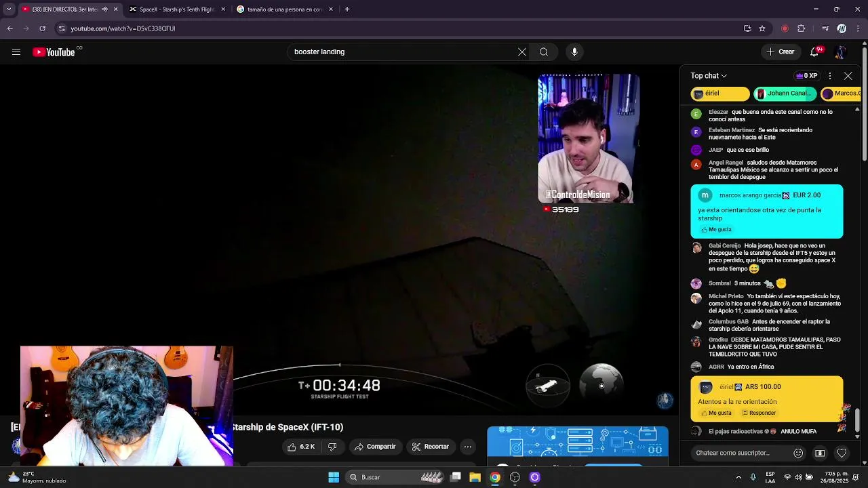
Task: Open the Windows Start menu
Action: [334, 477]
